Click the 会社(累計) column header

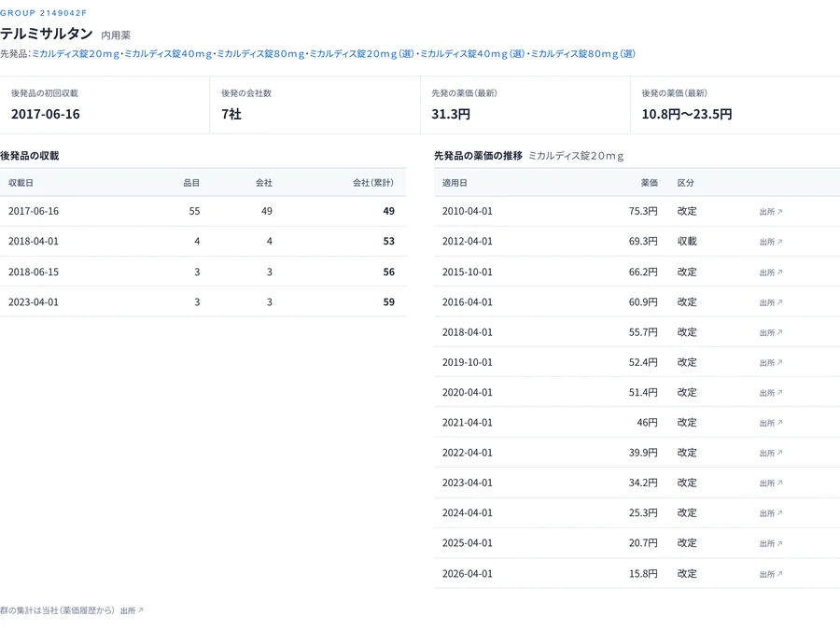click(x=373, y=183)
